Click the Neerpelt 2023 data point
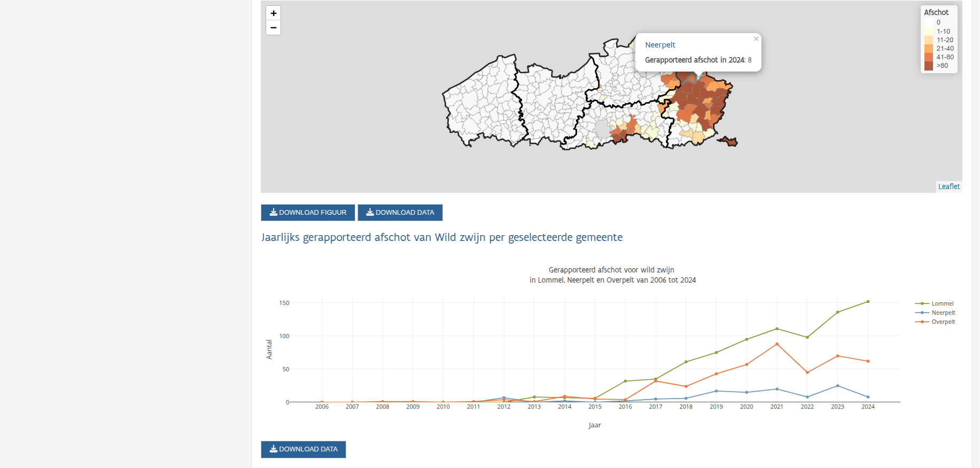The image size is (980, 468). (837, 386)
